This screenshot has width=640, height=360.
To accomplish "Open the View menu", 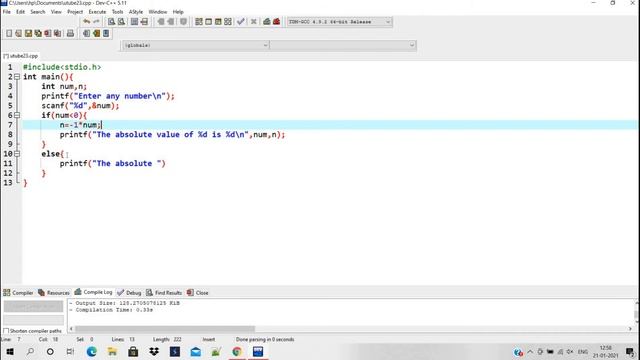I will click(x=56, y=12).
